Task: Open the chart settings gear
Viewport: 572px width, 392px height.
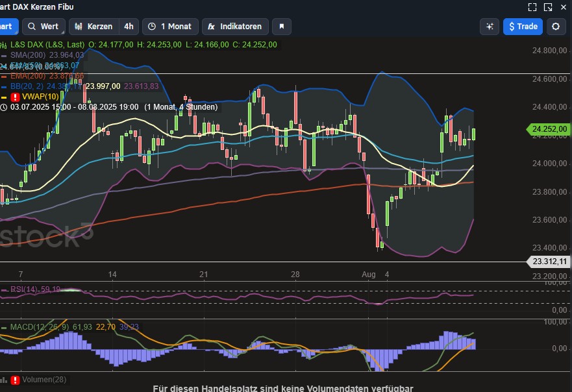Action: click(556, 27)
